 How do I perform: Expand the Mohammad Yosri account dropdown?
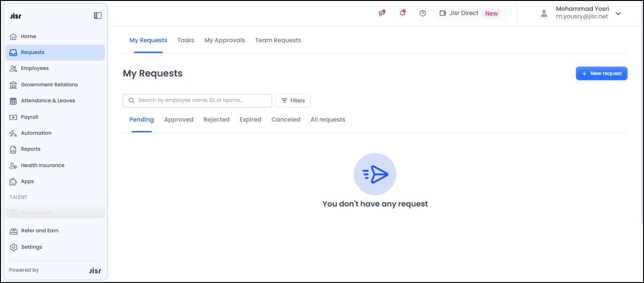click(618, 14)
